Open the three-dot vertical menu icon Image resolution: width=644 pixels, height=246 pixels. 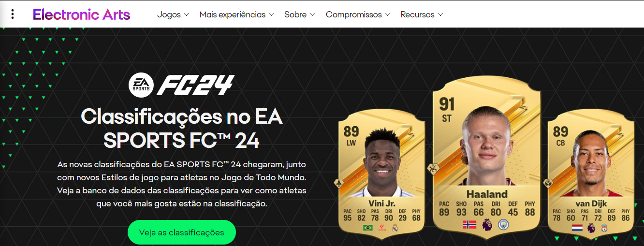coord(13,14)
